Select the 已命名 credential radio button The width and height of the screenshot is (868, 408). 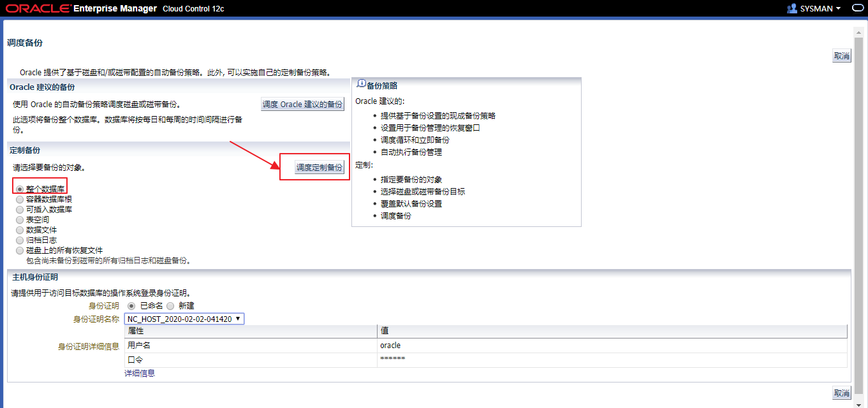(x=132, y=306)
